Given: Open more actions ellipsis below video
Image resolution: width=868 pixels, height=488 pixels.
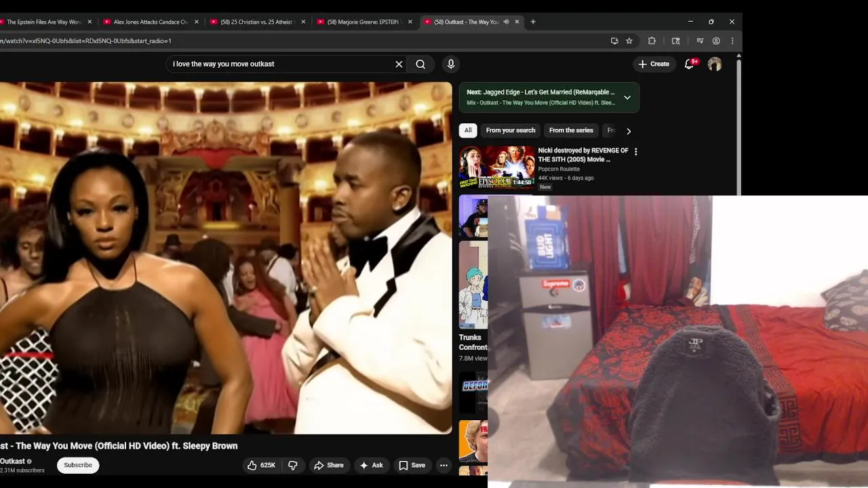Looking at the screenshot, I should [x=443, y=465].
